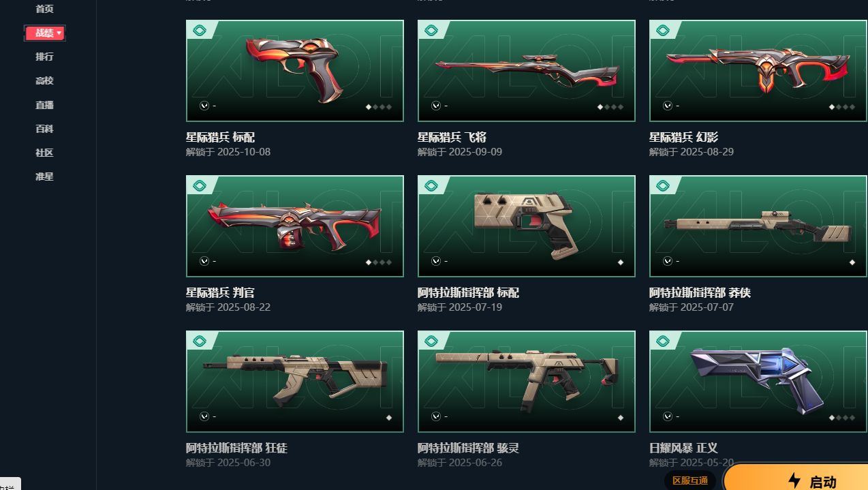
Task: Open the 战绩 dropdown arrow in sidebar
Action: tap(59, 33)
